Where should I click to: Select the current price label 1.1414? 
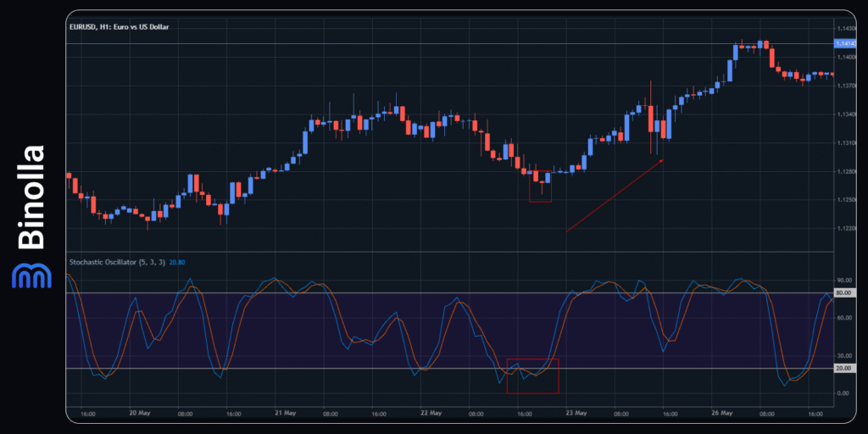[844, 43]
